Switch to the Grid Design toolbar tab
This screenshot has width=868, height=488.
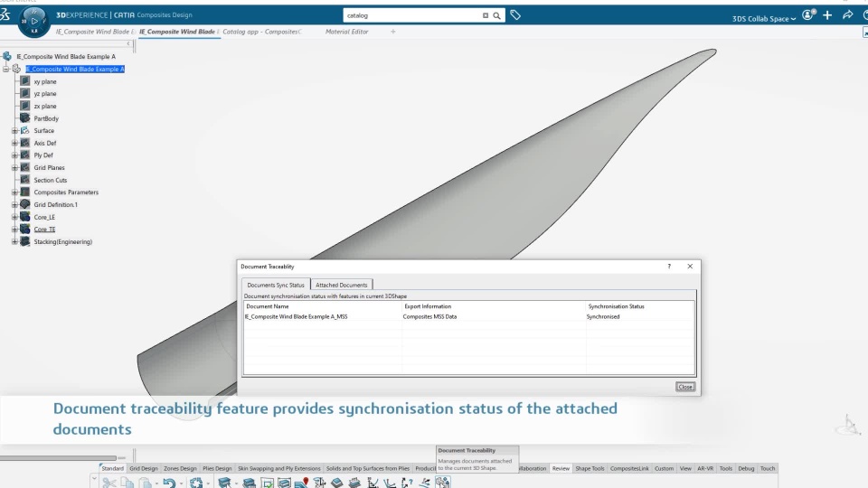coord(144,469)
